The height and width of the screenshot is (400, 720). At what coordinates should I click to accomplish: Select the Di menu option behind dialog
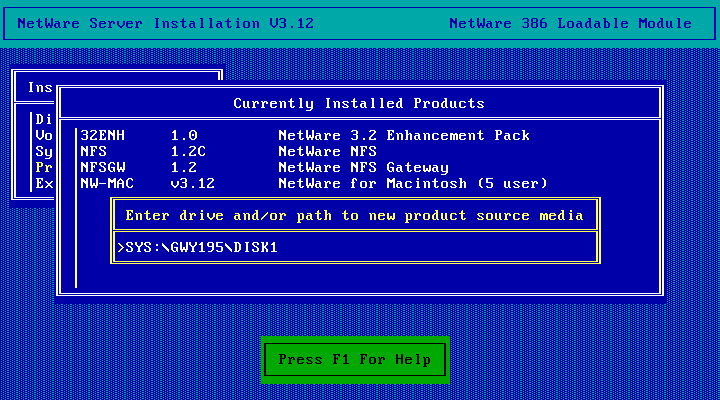pyautogui.click(x=44, y=119)
